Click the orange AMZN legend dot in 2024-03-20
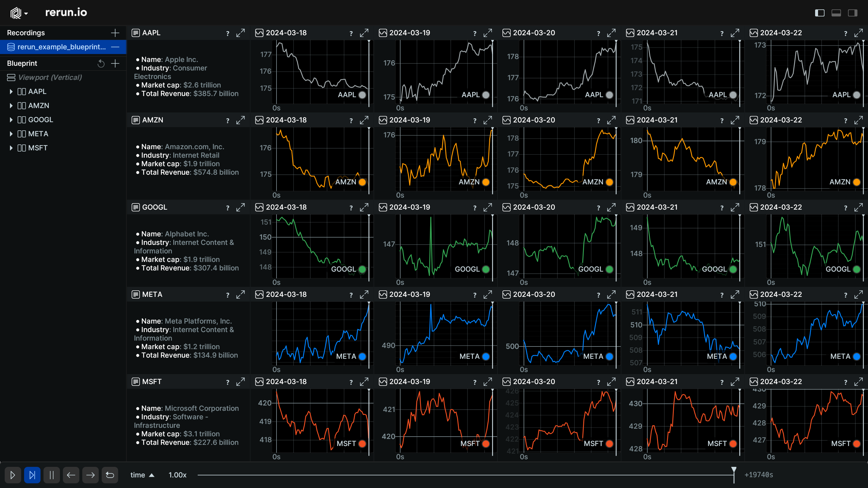Screen dimensions: 868x488 609,182
